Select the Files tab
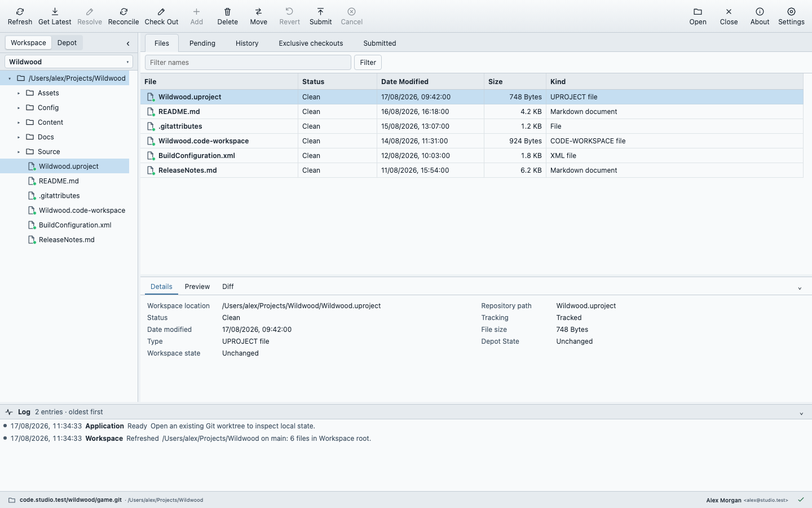812x508 pixels. point(162,43)
